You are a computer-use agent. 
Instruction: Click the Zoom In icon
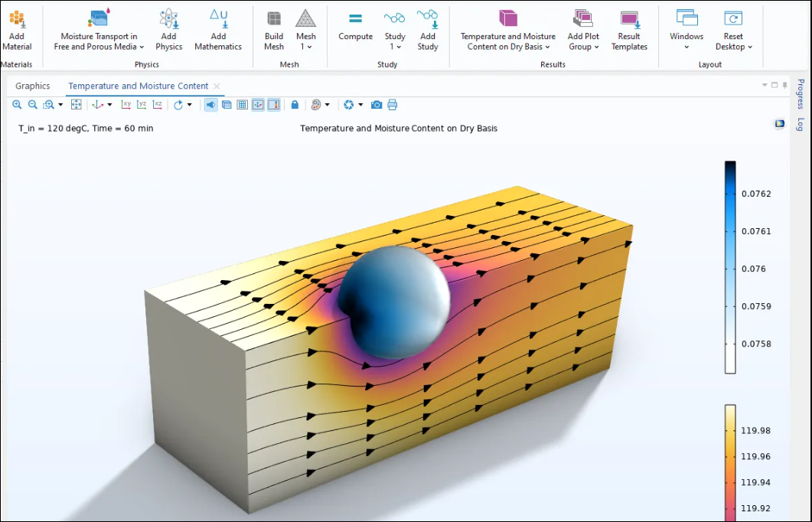tap(17, 105)
